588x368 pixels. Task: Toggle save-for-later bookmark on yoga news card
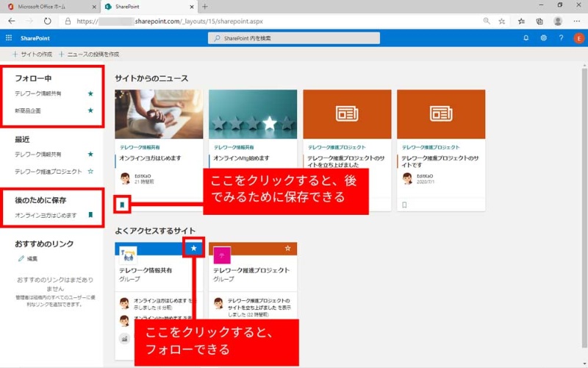[122, 205]
